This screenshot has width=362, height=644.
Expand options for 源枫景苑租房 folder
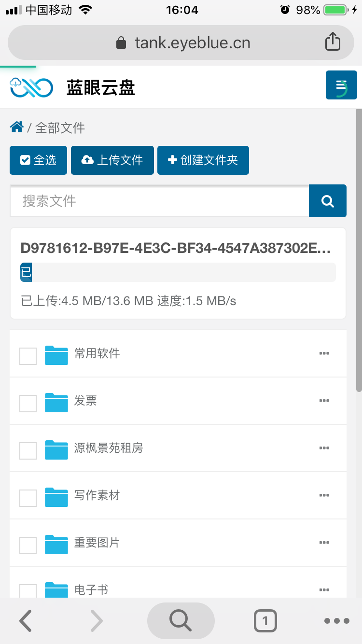(x=324, y=448)
